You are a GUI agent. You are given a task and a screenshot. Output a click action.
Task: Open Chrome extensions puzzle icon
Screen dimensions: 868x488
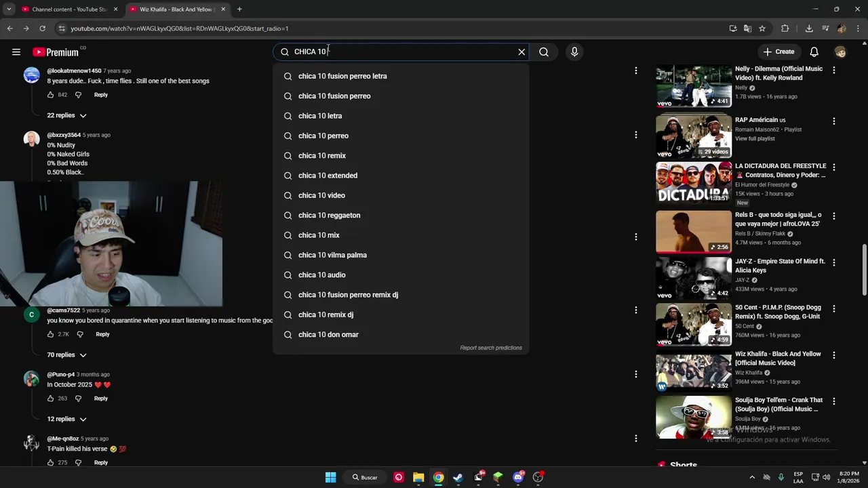pos(785,28)
